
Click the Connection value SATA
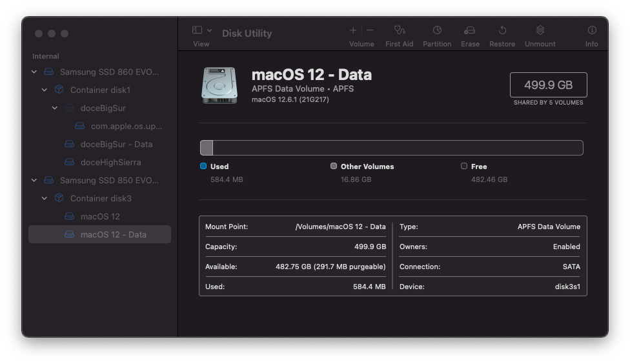571,267
